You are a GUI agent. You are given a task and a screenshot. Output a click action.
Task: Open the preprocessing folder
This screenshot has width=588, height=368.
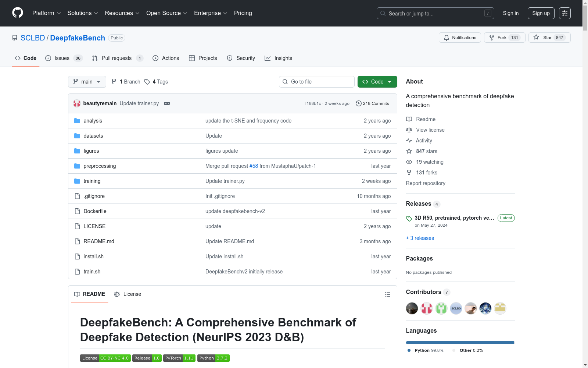100,166
